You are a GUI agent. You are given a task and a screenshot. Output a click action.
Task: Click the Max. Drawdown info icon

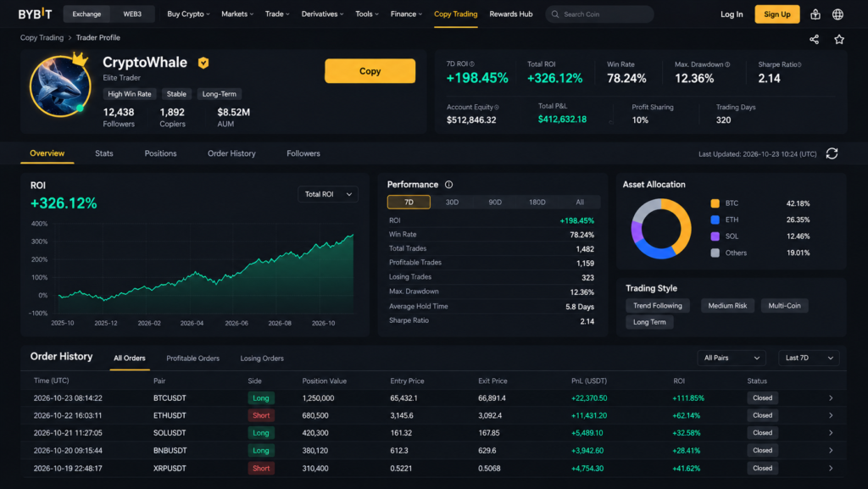point(726,64)
